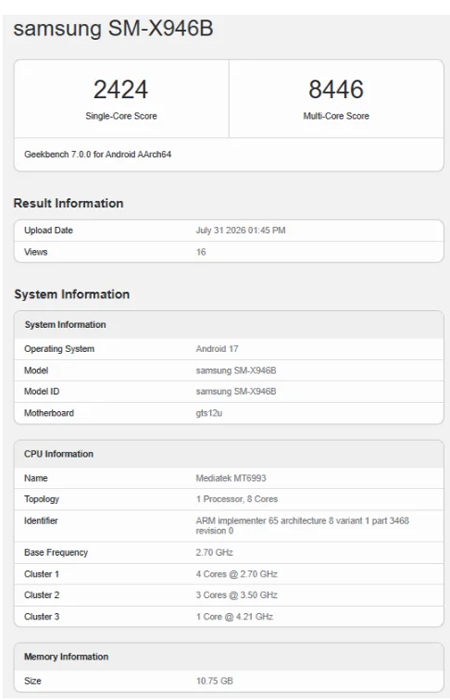Click the Single-Core Score label
This screenshot has width=450, height=700.
tap(121, 116)
